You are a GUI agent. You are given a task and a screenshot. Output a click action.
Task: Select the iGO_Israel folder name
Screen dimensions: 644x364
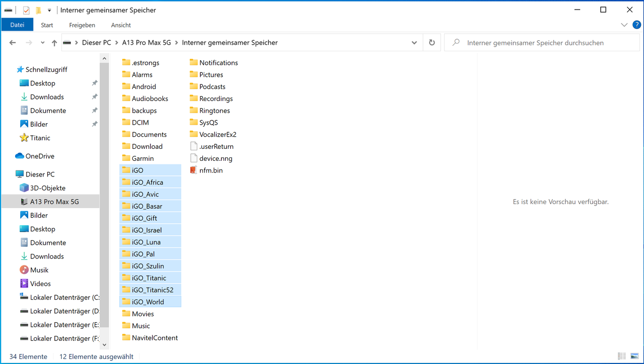pyautogui.click(x=147, y=230)
